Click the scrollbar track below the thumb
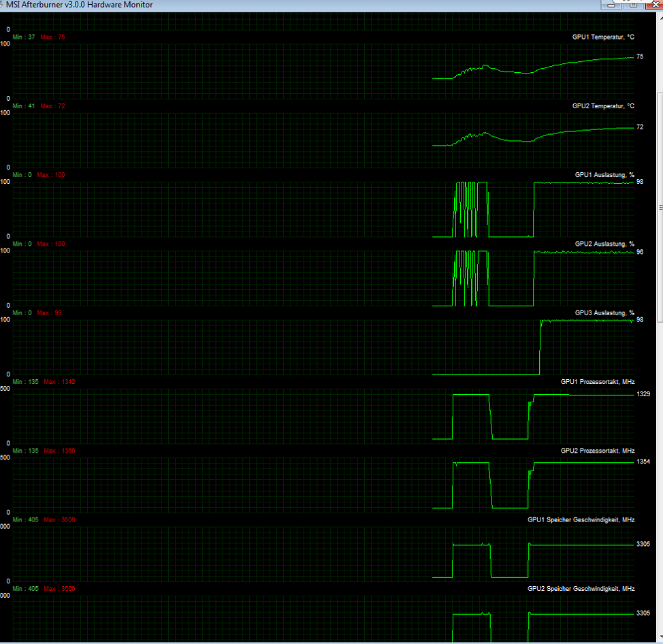The height and width of the screenshot is (644, 663). [659, 477]
